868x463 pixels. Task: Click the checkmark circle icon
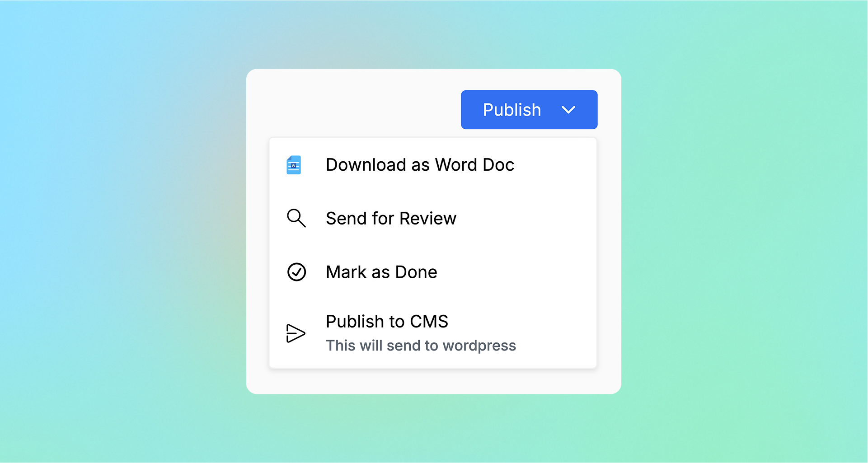[296, 272]
